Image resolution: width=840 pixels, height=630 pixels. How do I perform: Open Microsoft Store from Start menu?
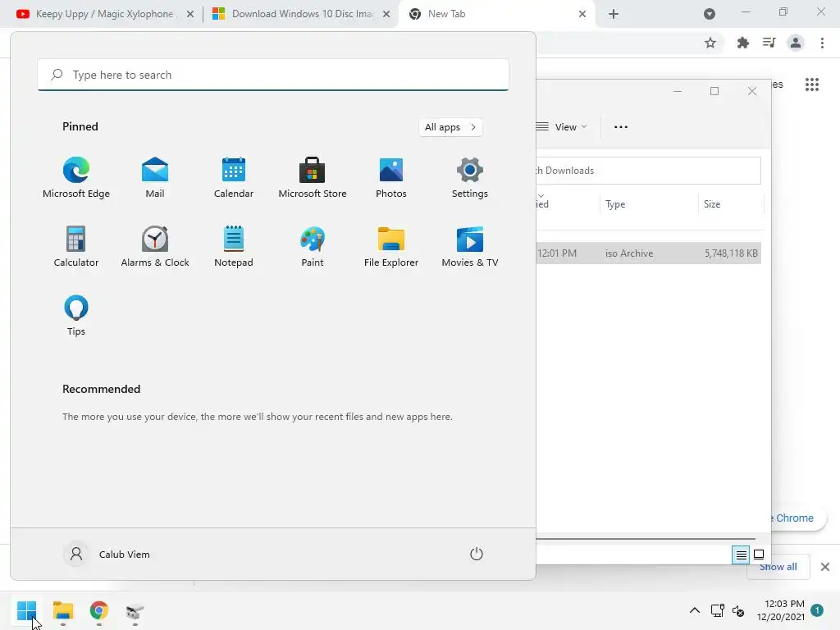[x=313, y=177]
